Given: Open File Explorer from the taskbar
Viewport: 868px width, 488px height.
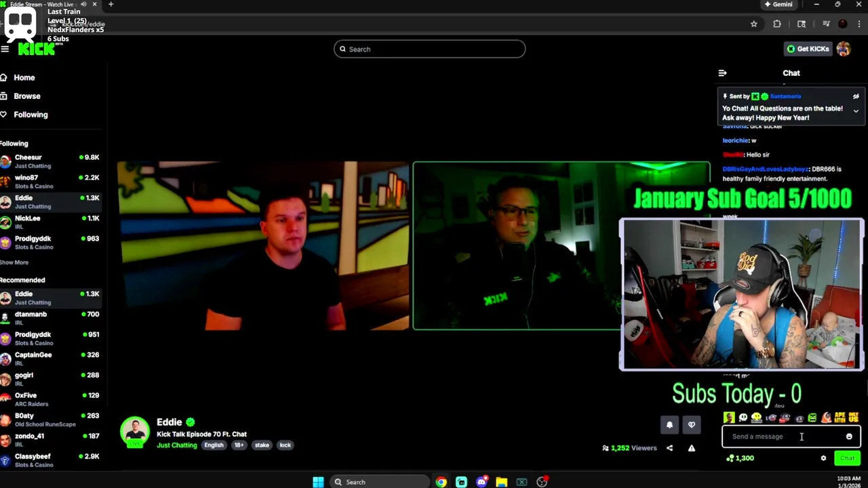Looking at the screenshot, I should (502, 482).
